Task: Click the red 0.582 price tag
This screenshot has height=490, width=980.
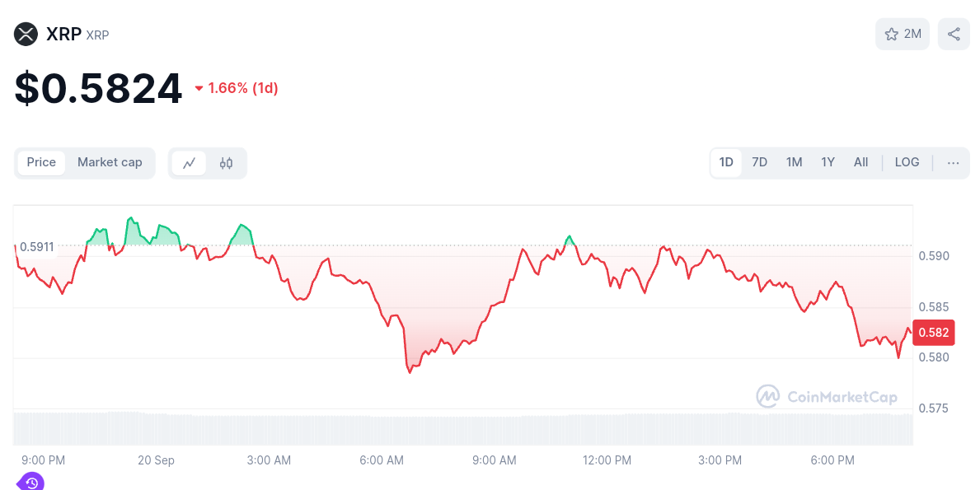Action: coord(932,333)
